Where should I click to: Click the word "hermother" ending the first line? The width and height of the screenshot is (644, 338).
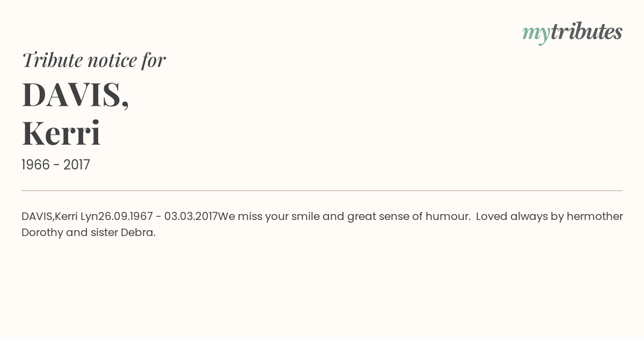(x=596, y=217)
